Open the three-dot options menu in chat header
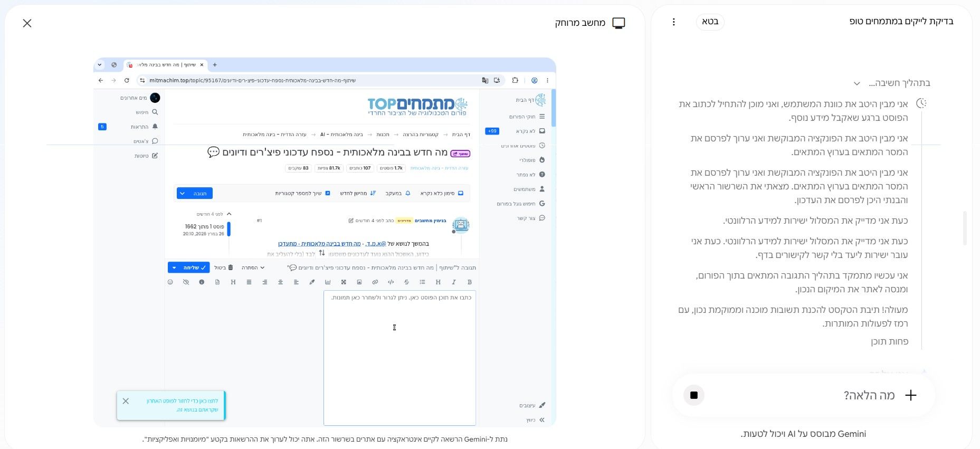This screenshot has width=980, height=449. tap(673, 22)
